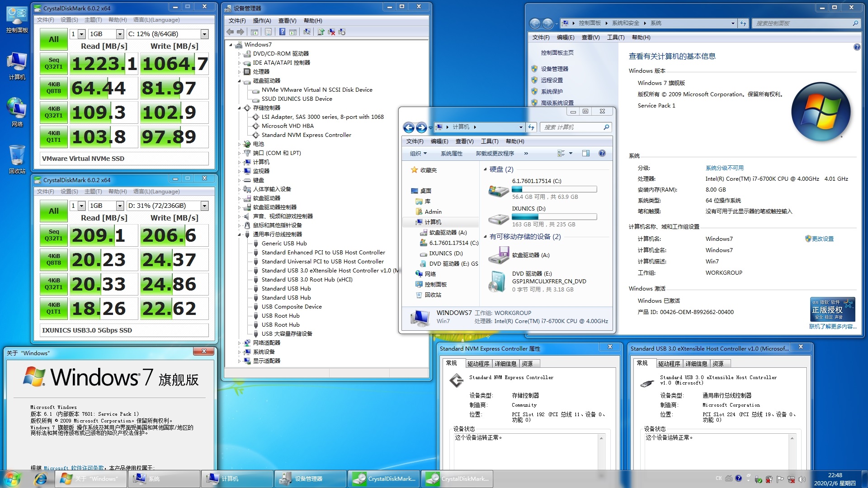868x488 pixels.
Task: Select Generic USB Hub entry
Action: 284,244
